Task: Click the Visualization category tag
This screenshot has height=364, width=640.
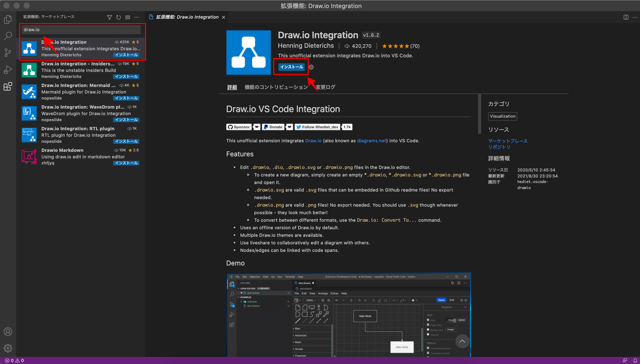Action: pyautogui.click(x=503, y=116)
